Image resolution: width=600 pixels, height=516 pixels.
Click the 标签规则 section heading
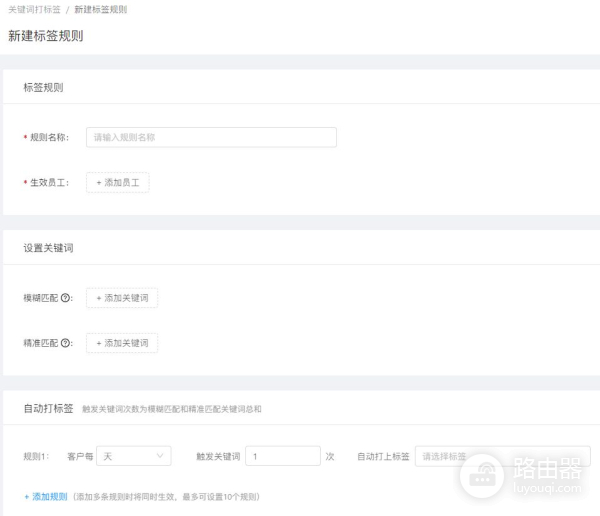(43, 87)
